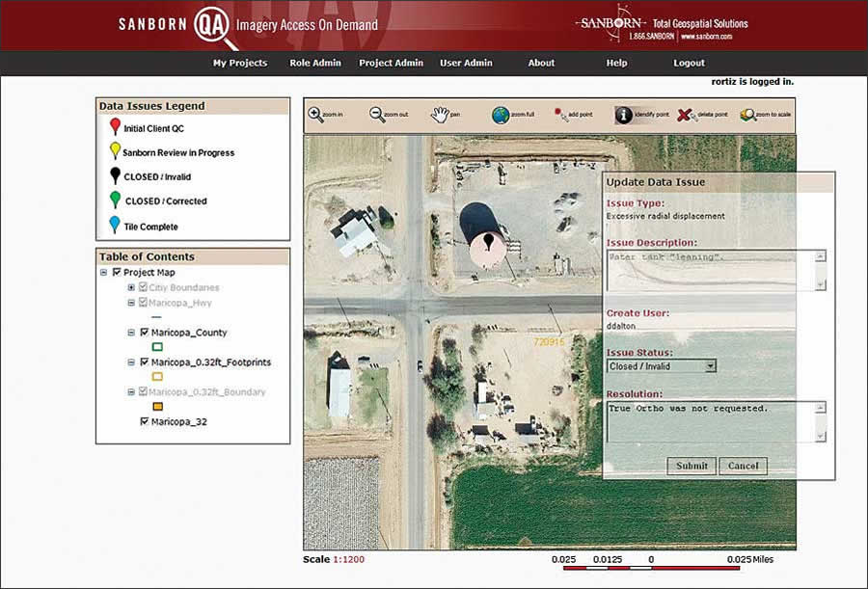This screenshot has height=589, width=868.
Task: Open the My Projects menu
Action: tap(240, 63)
